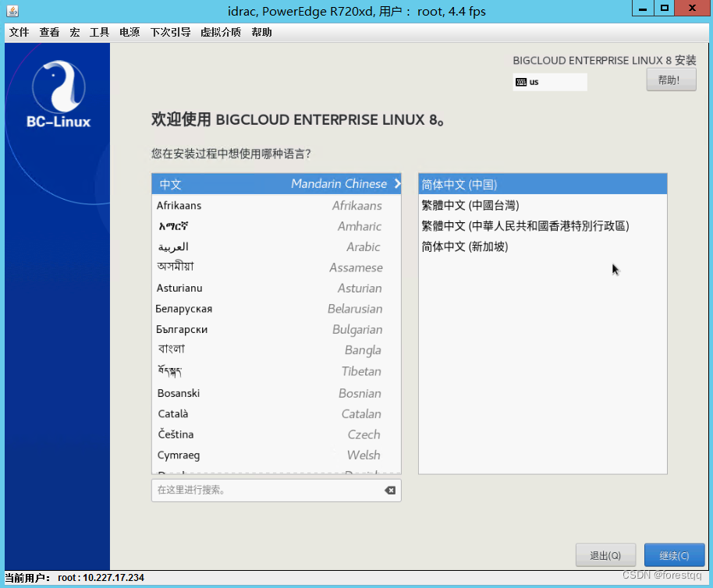The image size is (713, 588).
Task: Select the Asturianu language row
Action: pyautogui.click(x=276, y=288)
